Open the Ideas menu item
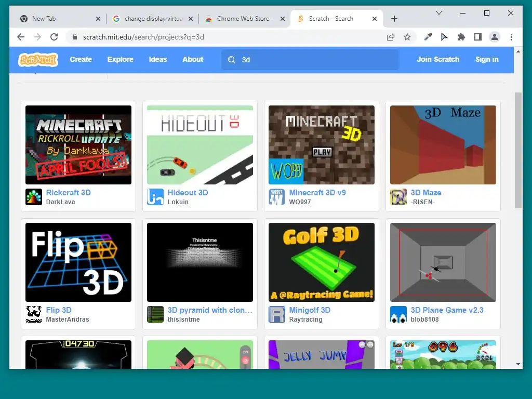Screen dimensions: 532x399 point(158,59)
